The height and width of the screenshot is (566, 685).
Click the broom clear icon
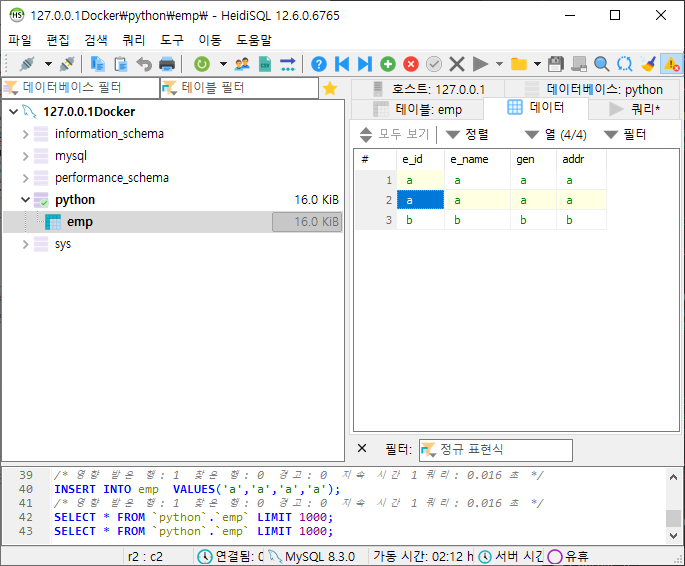click(x=648, y=64)
